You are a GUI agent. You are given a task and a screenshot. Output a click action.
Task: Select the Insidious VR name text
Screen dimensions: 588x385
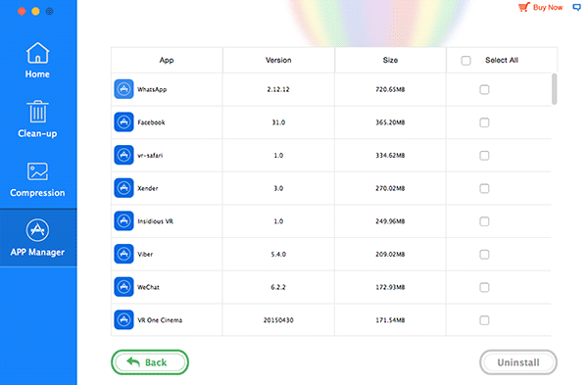coord(155,221)
